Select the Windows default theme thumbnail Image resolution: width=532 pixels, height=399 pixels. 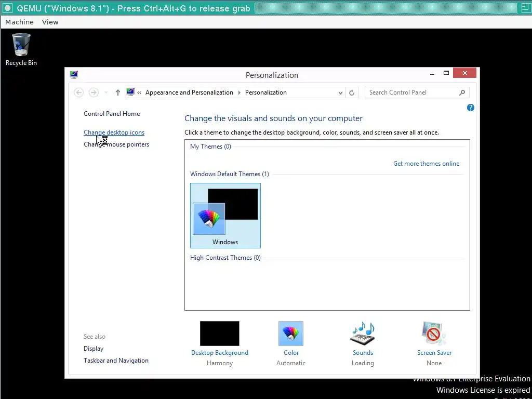225,216
